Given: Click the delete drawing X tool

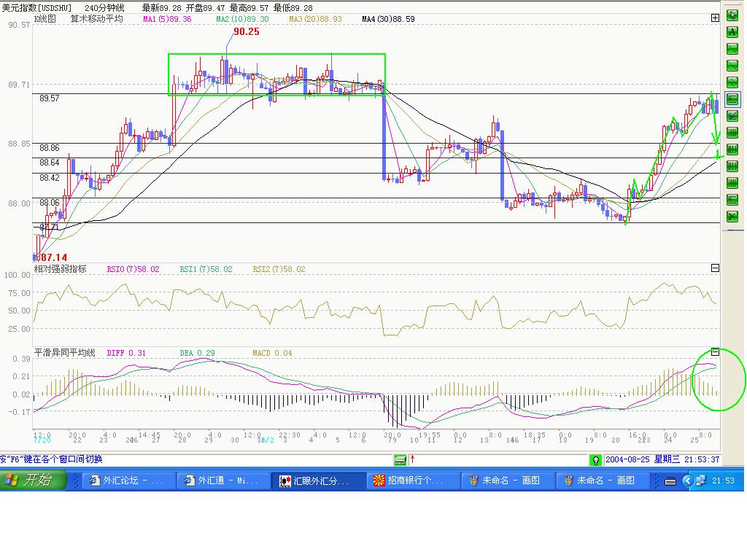Looking at the screenshot, I should [732, 217].
